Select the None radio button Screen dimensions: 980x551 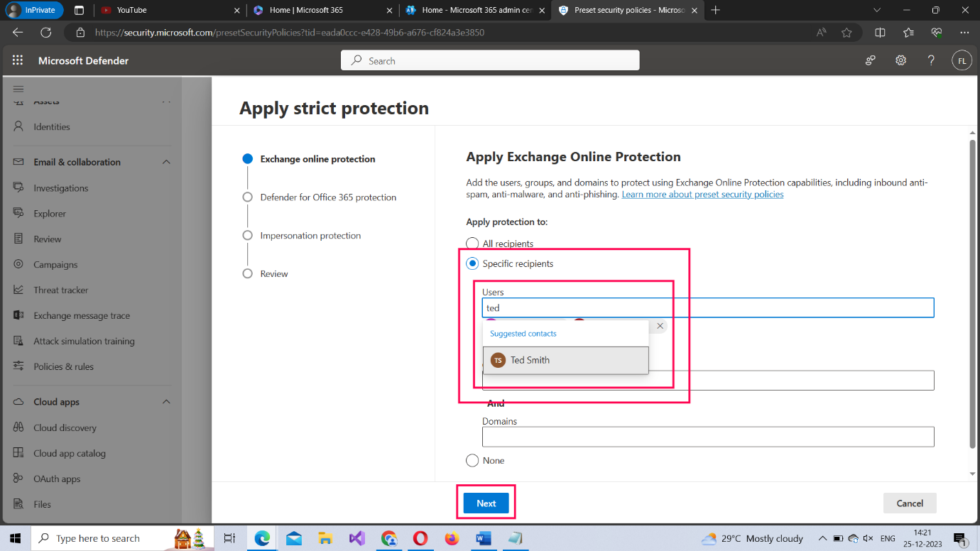(472, 461)
